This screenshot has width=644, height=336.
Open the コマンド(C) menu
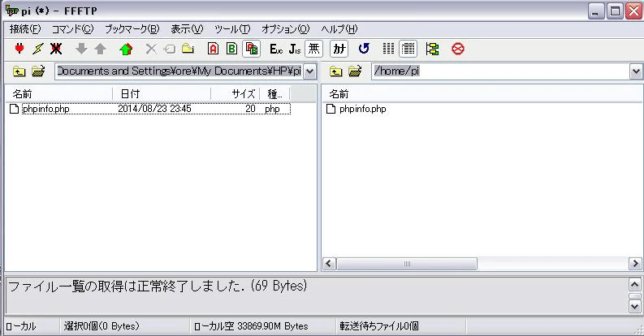point(73,29)
